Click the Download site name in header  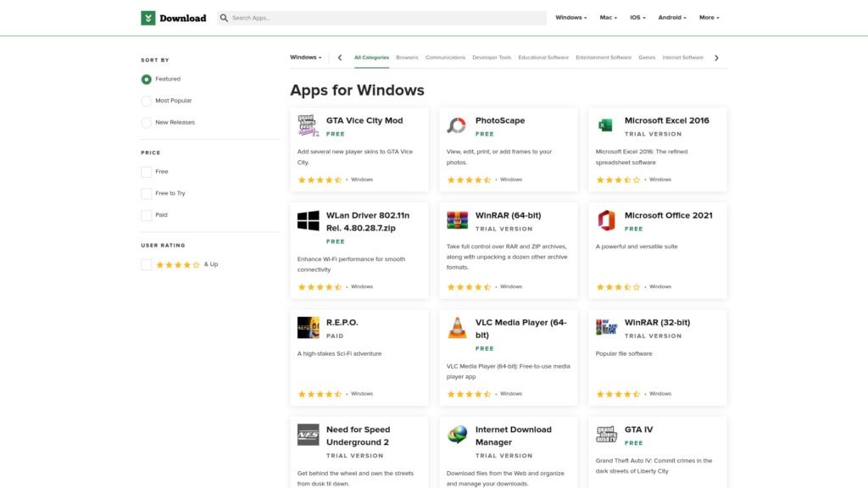click(183, 19)
